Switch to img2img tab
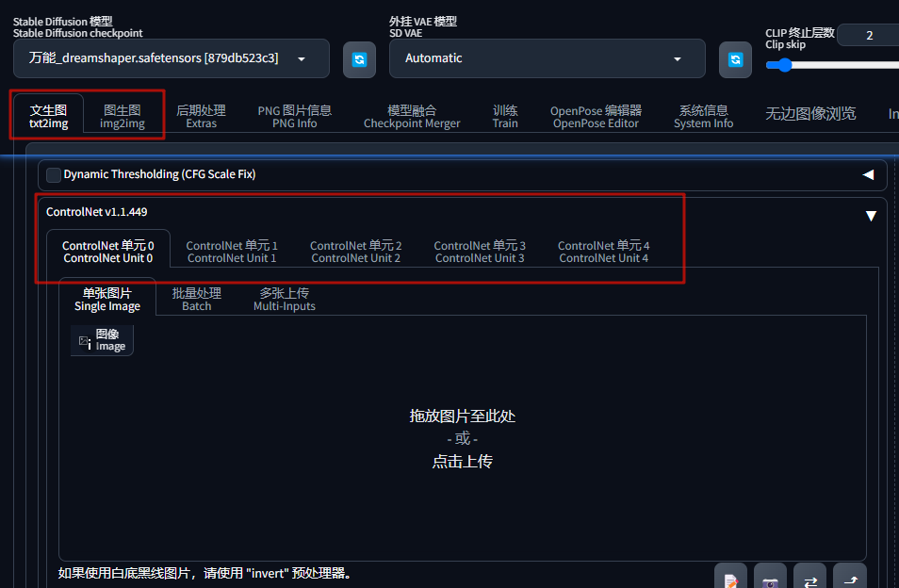 click(123, 116)
